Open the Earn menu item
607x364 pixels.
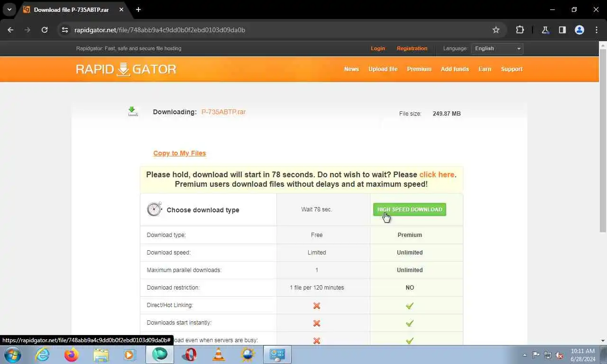pyautogui.click(x=485, y=69)
